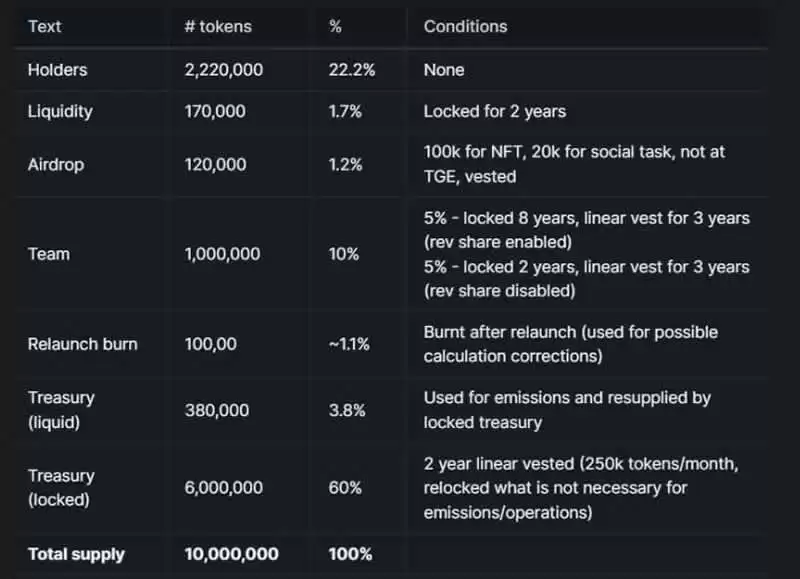800x579 pixels.
Task: Click the 'Conditions' column header
Action: tap(465, 26)
